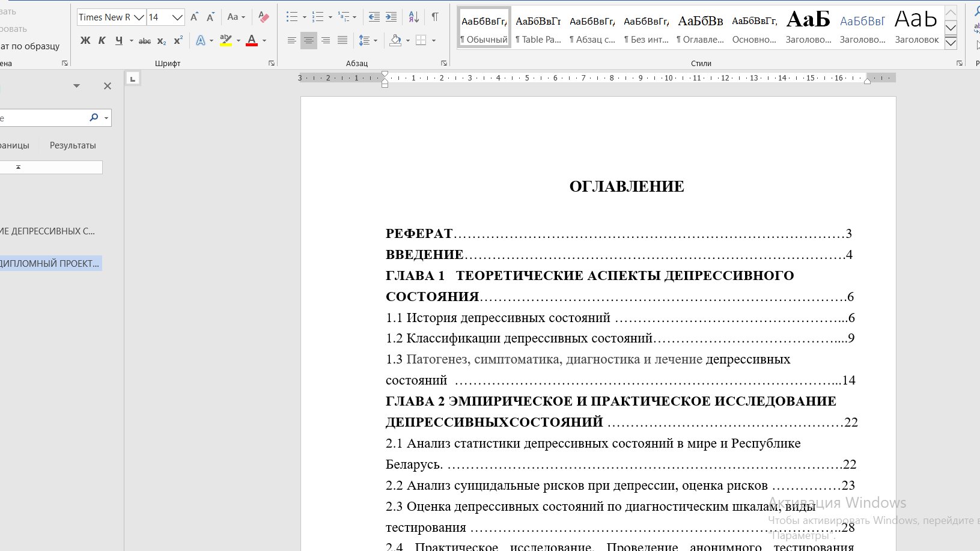Apply the large bold Заголово... style
This screenshot has height=551, width=980.
coord(808,28)
